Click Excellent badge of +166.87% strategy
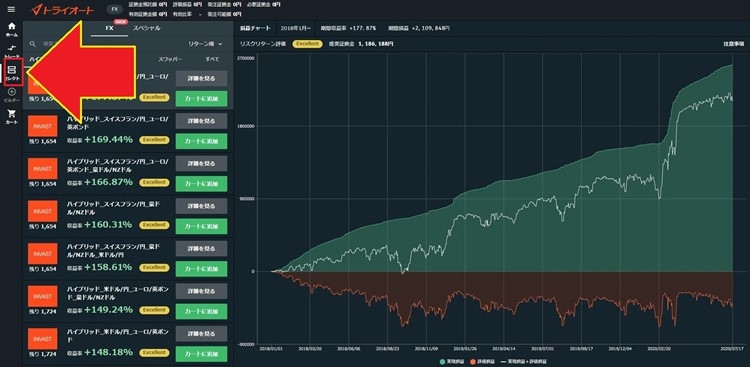The image size is (750, 367). point(154,182)
